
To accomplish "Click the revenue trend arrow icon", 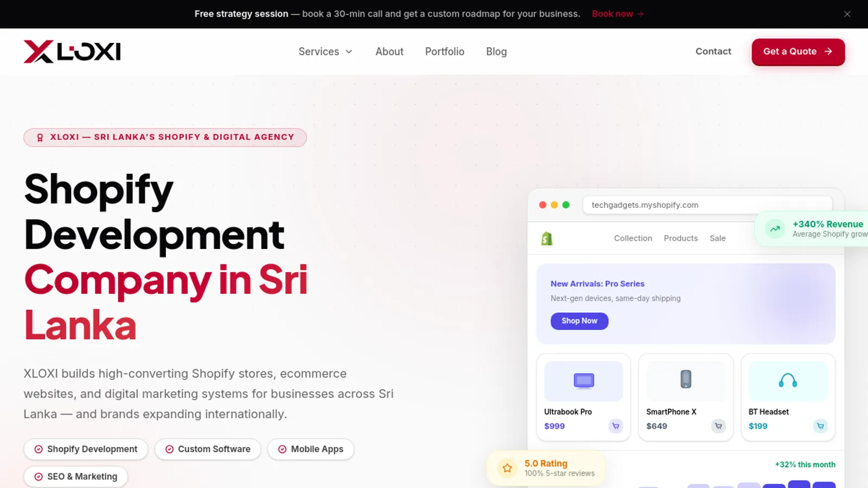I will coord(775,229).
